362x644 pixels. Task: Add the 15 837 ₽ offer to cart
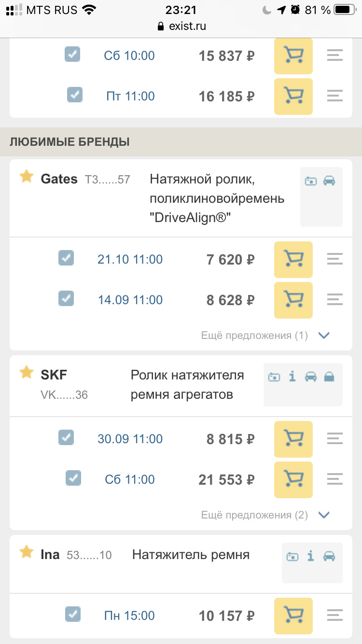[293, 56]
